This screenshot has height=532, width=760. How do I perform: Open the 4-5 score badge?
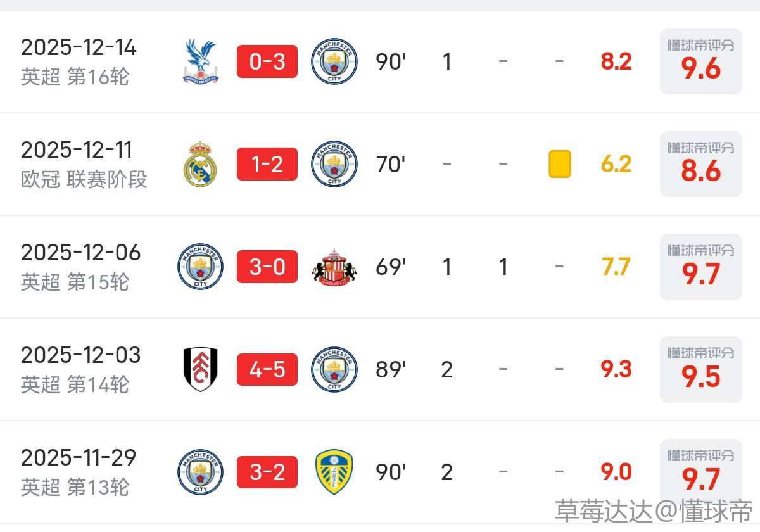267,369
